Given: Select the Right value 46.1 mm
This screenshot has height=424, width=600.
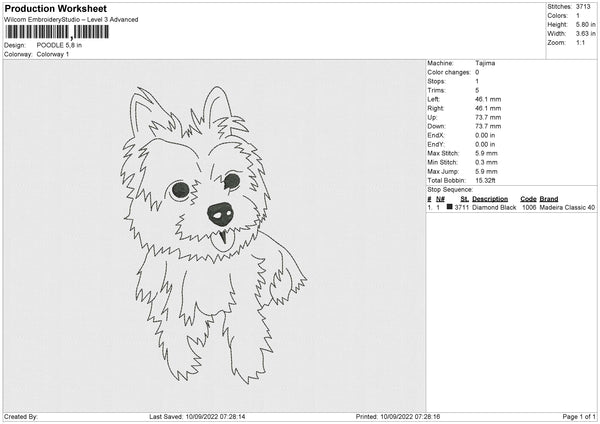Looking at the screenshot, I should coord(488,108).
